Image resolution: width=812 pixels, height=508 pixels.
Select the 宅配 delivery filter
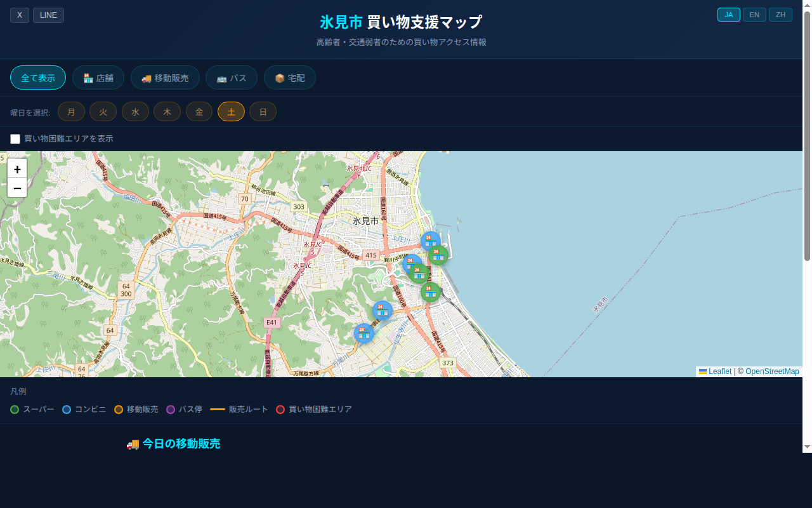[290, 78]
